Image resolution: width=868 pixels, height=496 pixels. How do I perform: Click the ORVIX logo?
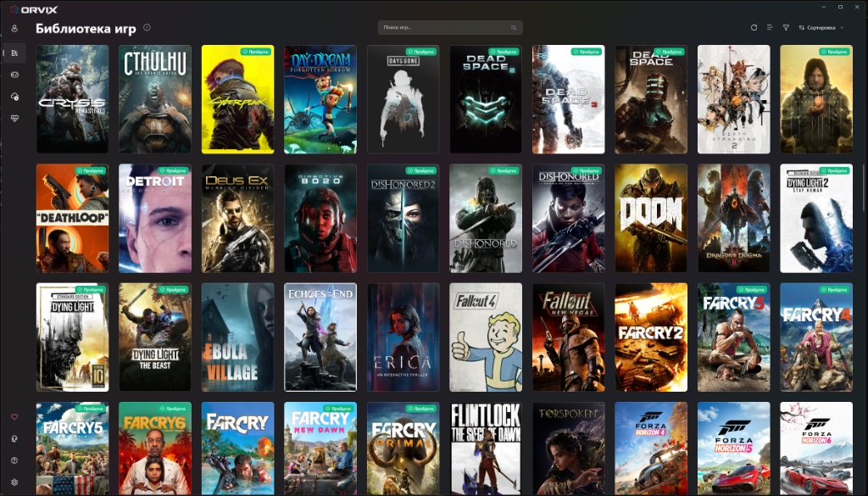(x=33, y=10)
